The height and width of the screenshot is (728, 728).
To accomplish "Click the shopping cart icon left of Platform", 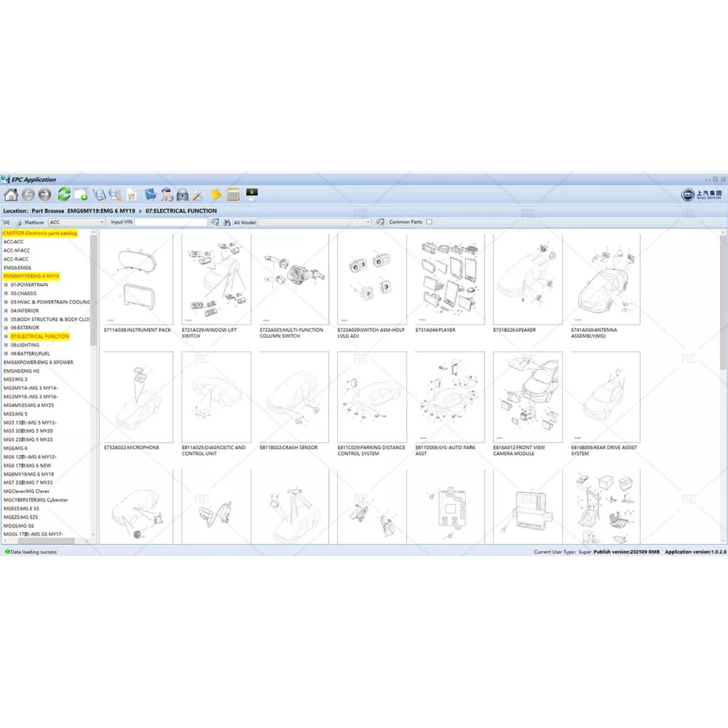I will click(x=7, y=222).
